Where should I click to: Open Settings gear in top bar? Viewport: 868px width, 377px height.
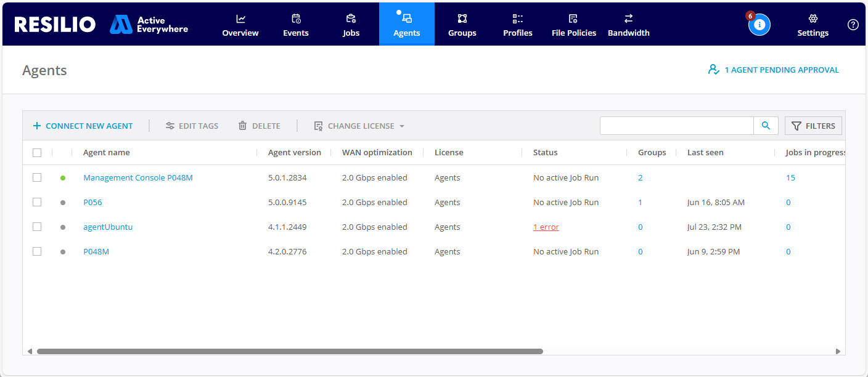(813, 19)
